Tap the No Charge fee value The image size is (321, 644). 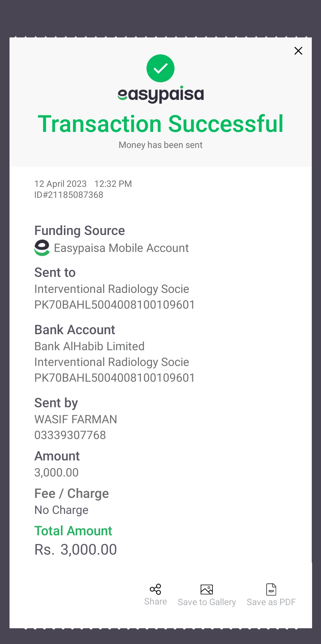62,510
